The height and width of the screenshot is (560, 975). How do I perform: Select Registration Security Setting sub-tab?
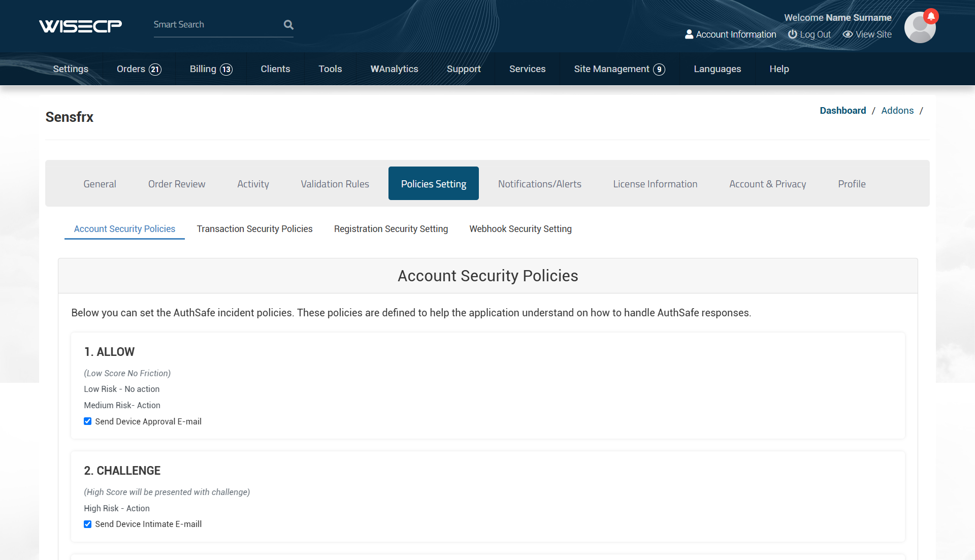(391, 229)
